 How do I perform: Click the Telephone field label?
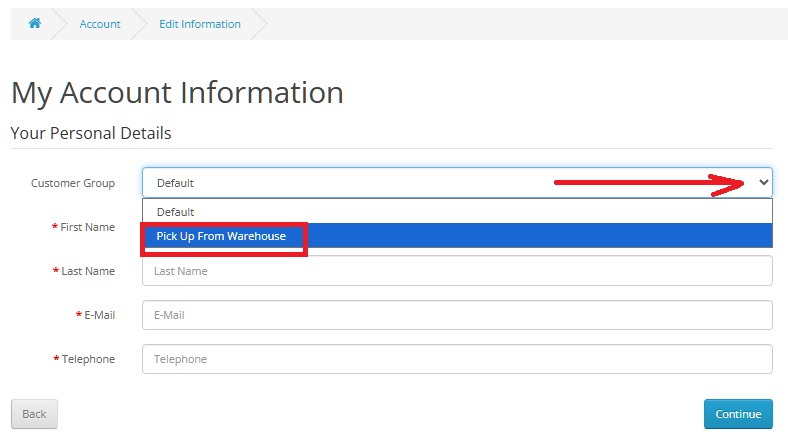(x=88, y=359)
